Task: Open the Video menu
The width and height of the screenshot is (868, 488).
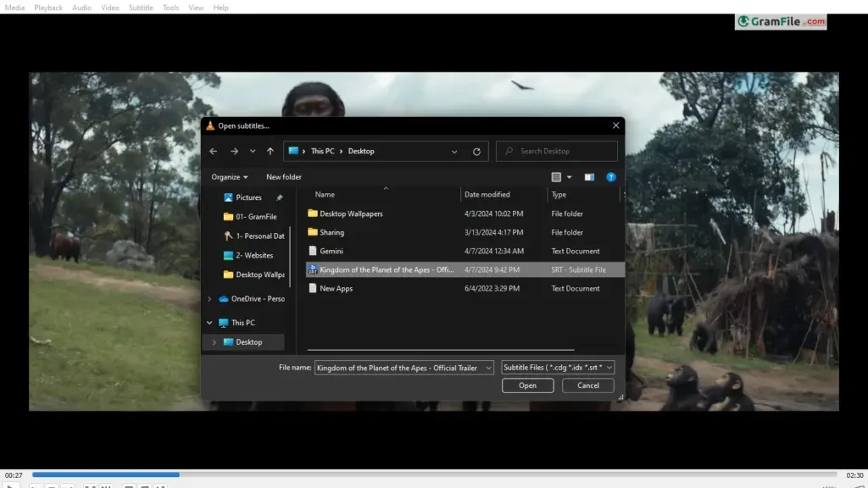Action: (x=110, y=8)
